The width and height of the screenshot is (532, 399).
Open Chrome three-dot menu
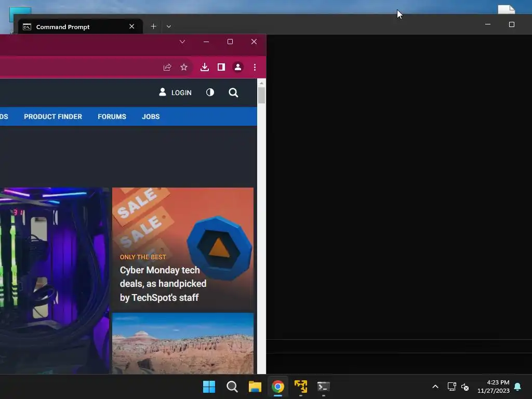coord(255,67)
